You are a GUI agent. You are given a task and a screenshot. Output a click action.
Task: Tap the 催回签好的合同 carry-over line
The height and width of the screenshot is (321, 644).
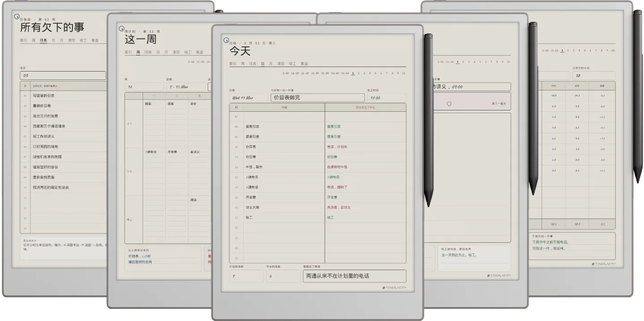(x=140, y=262)
